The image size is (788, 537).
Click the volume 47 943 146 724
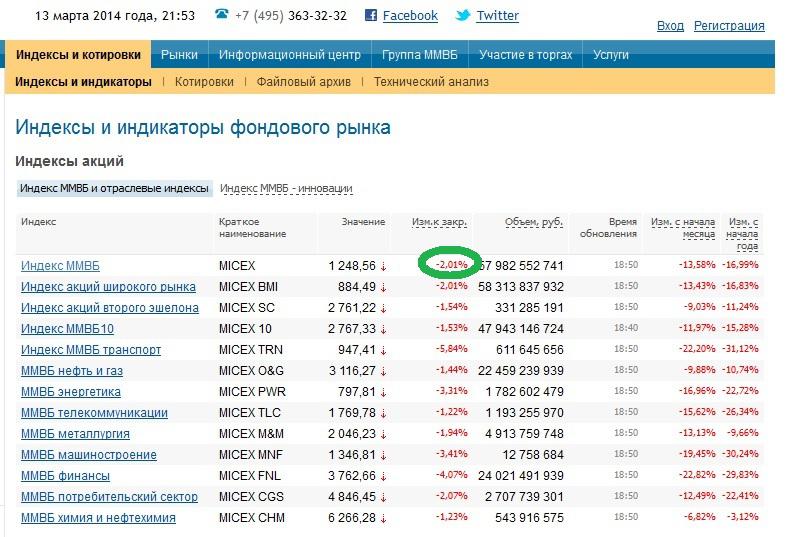(521, 329)
